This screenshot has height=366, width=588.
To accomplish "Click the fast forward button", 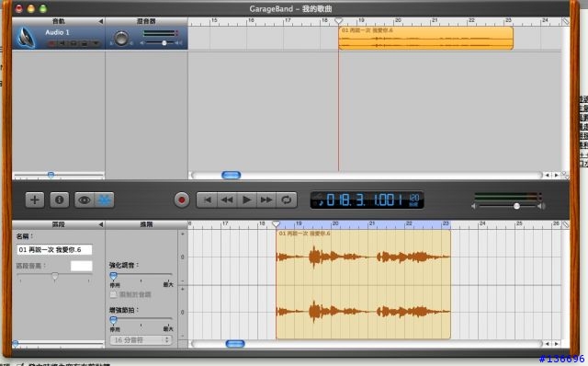I will pyautogui.click(x=266, y=200).
